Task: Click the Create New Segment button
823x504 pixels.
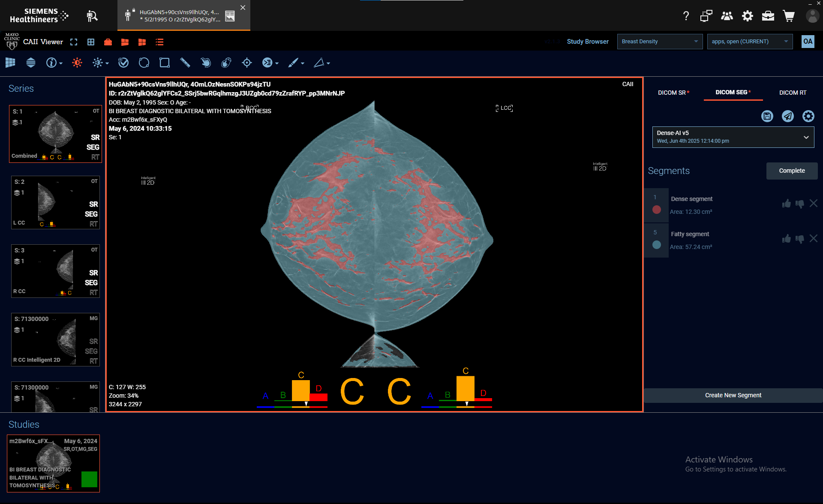Action: coord(733,395)
